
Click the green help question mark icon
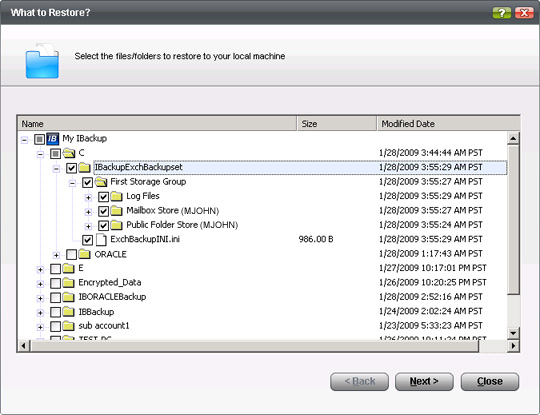click(x=502, y=13)
